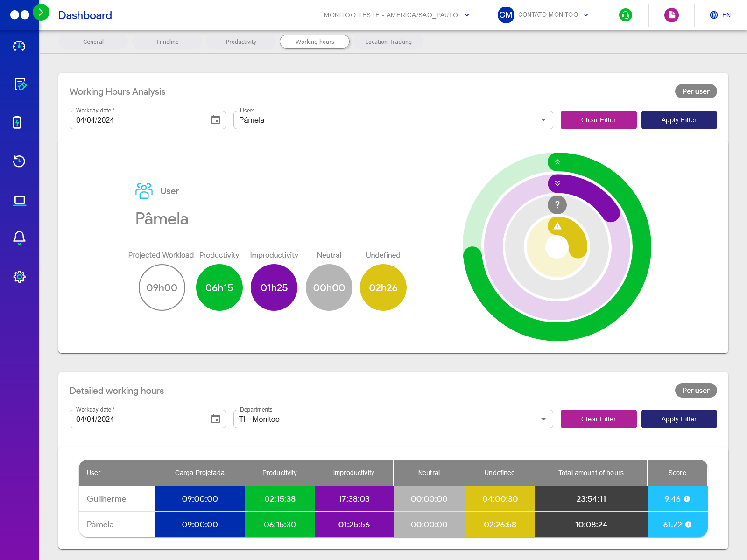Click the green headset support icon

tap(625, 15)
